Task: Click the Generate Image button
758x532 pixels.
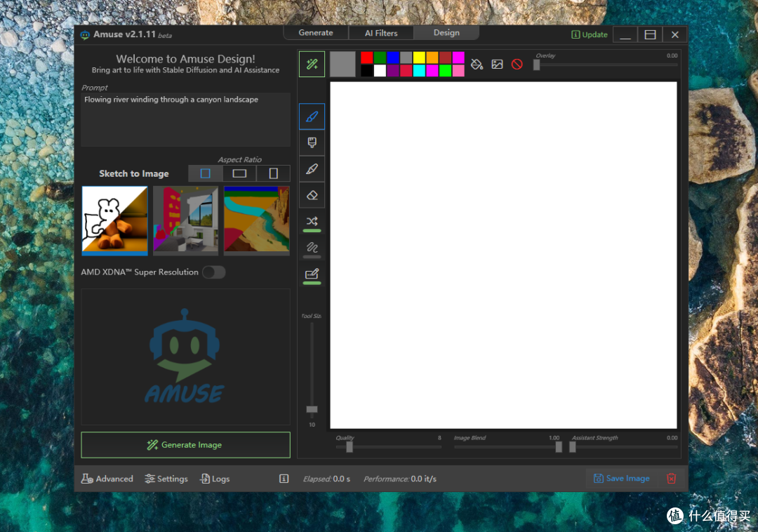Action: pyautogui.click(x=185, y=445)
